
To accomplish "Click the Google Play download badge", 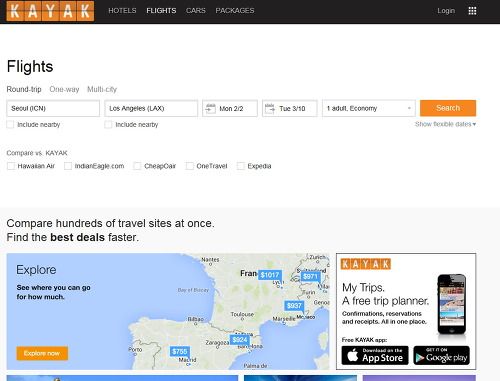I will 441,355.
